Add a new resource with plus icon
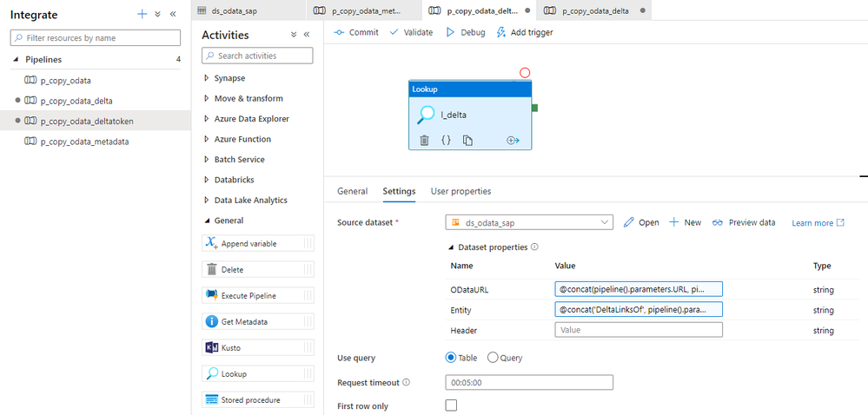 point(142,15)
